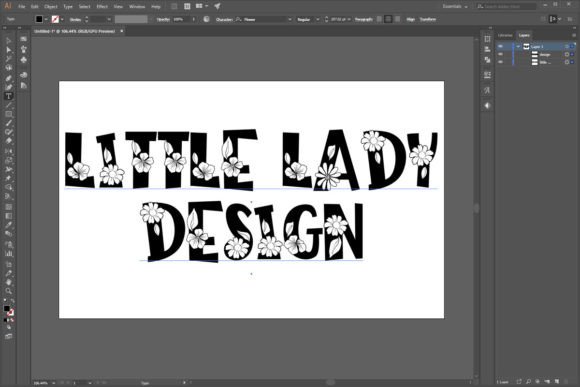The image size is (580, 387).
Task: Select the Eyedropper tool
Action: tap(8, 225)
